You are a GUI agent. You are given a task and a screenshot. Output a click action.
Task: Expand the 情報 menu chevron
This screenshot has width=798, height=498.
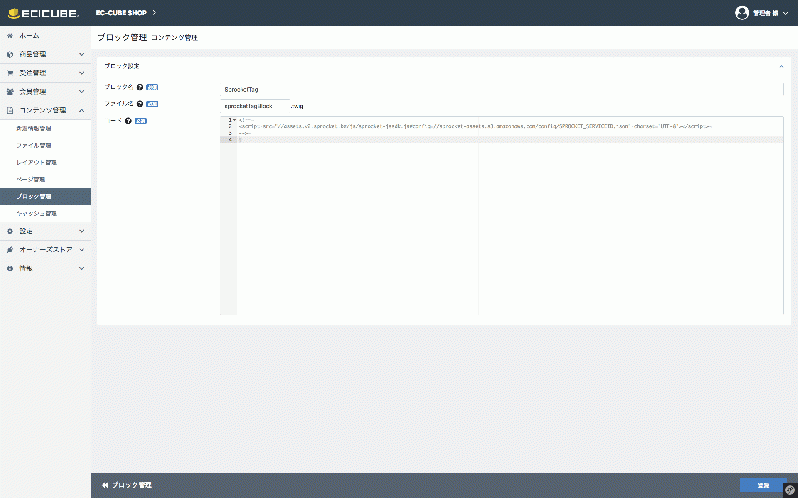coord(81,268)
